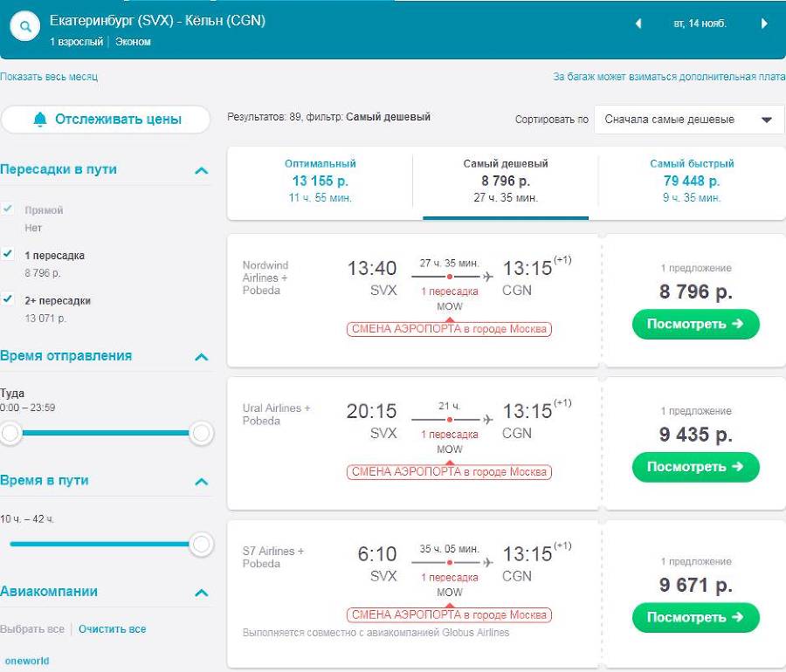Click the airport change warning for Nordwind flight
786x672 pixels.
coord(449,329)
